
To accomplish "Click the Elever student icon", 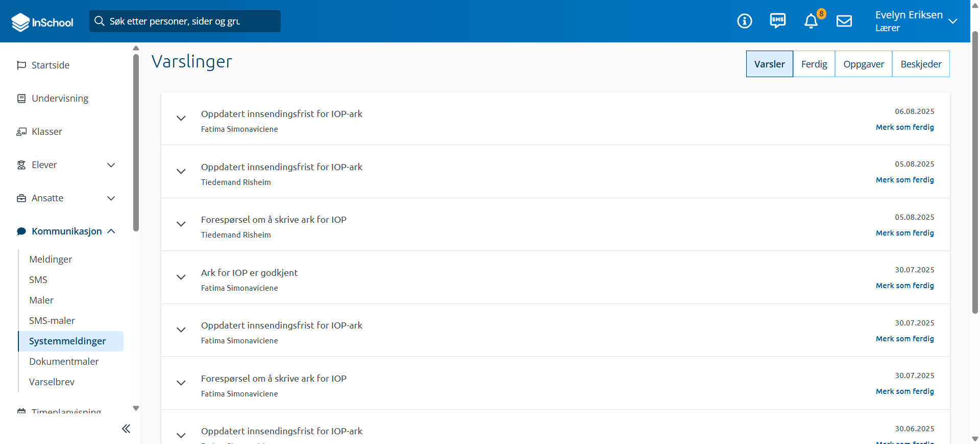I will pos(21,165).
